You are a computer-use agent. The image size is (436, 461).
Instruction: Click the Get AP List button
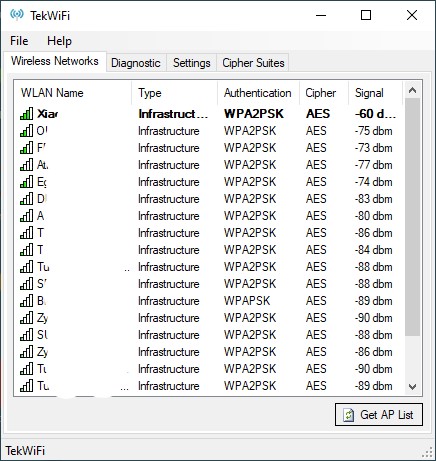coord(379,415)
